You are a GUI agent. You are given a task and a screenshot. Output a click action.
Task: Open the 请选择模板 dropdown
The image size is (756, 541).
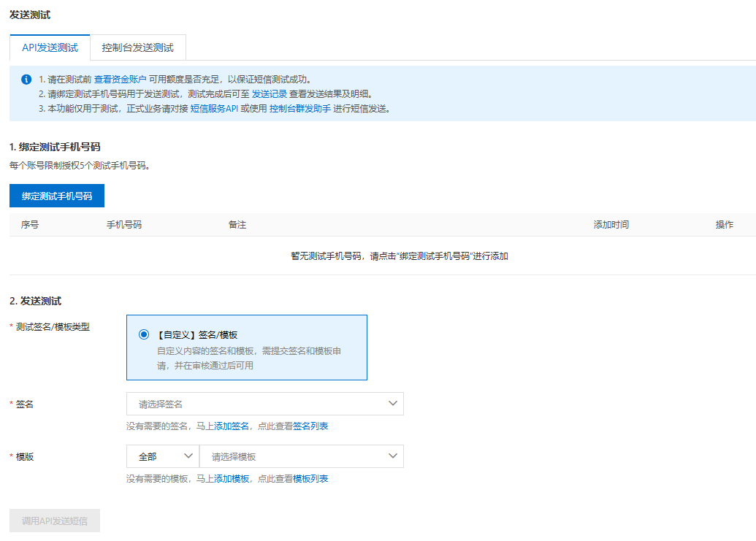click(302, 456)
